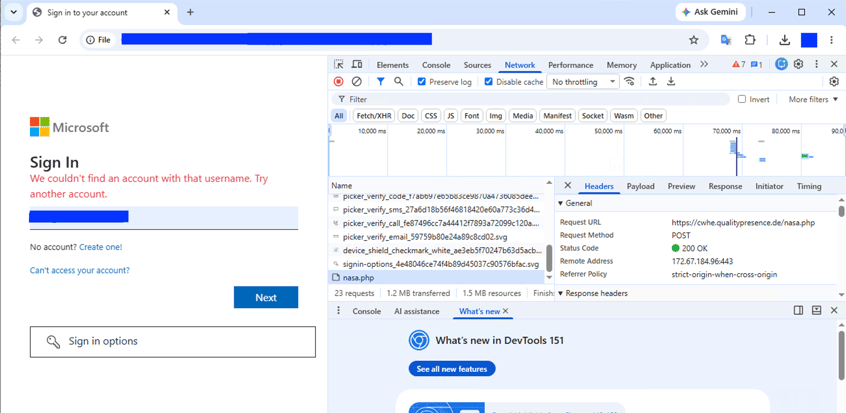Select the picker_verify_email svg request
This screenshot has width=846, height=413.
coord(437,236)
